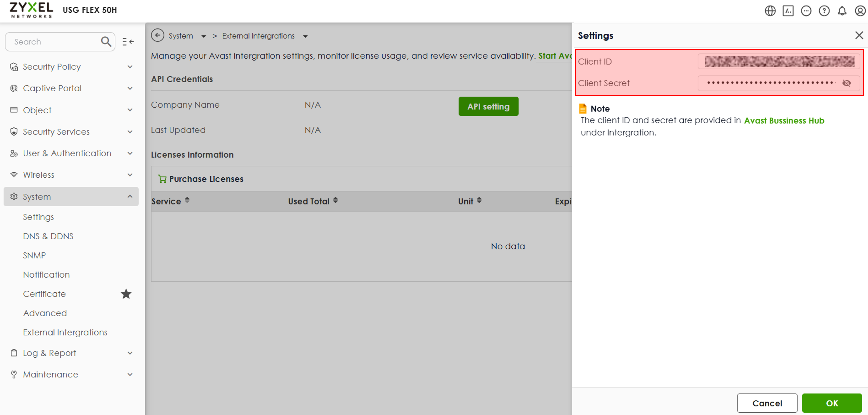Open External Intergrations breadcrumb dropdown arrow
This screenshot has width=868, height=415.
tap(305, 36)
